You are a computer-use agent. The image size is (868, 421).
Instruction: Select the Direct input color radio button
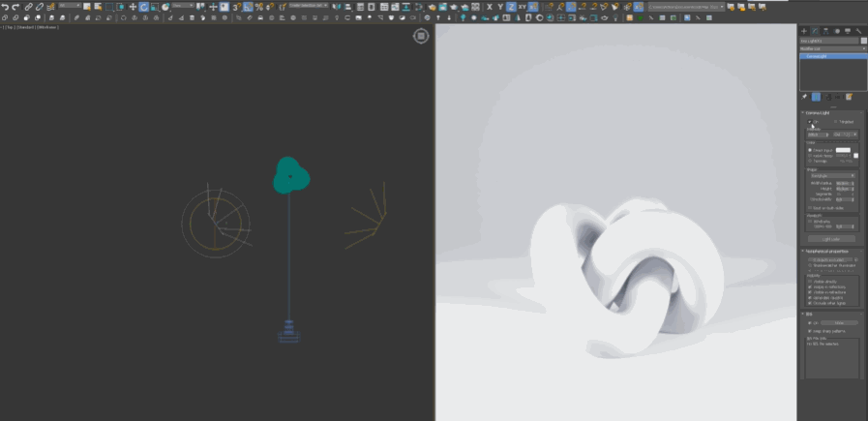tap(810, 150)
